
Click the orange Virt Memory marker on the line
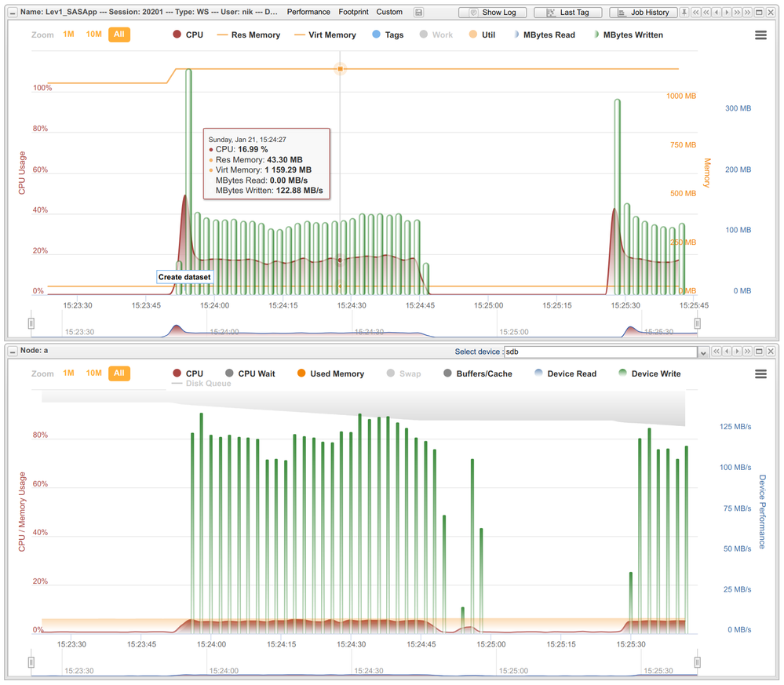[340, 68]
